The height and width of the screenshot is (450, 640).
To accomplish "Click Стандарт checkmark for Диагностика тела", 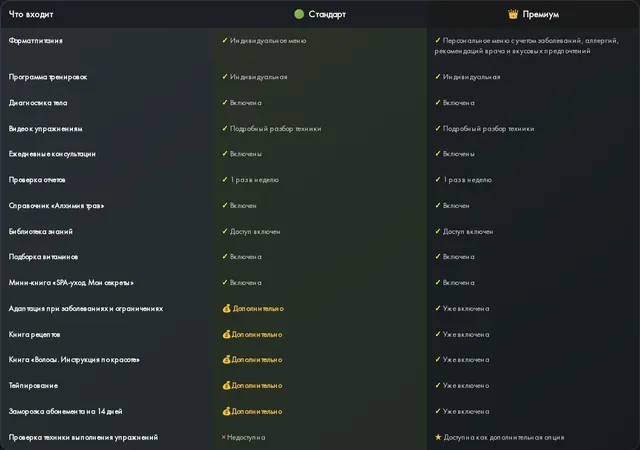I will (x=224, y=102).
